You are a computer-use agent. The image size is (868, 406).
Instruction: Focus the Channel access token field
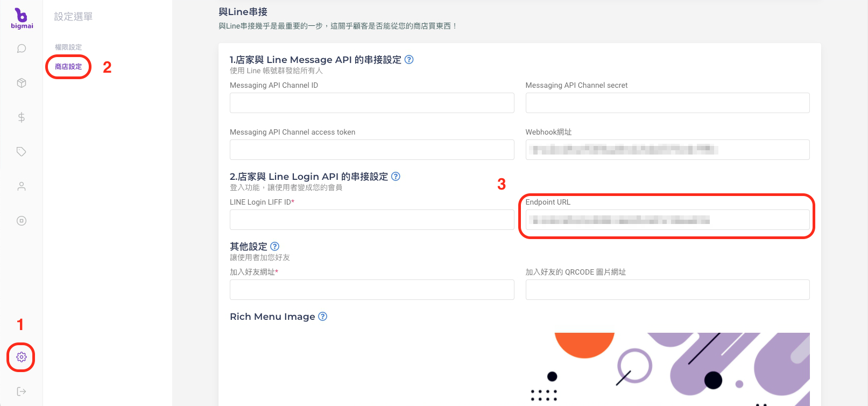[x=372, y=150]
